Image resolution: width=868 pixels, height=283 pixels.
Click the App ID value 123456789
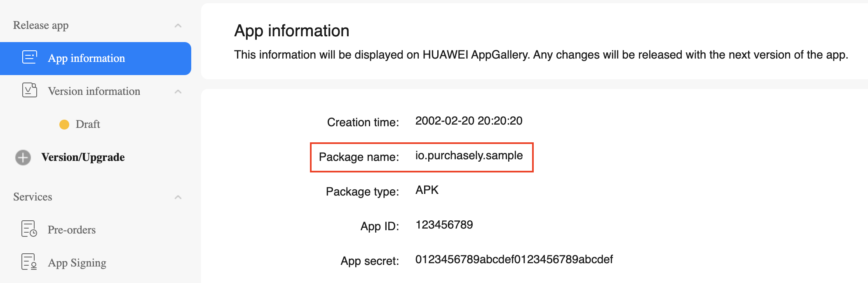click(x=444, y=225)
